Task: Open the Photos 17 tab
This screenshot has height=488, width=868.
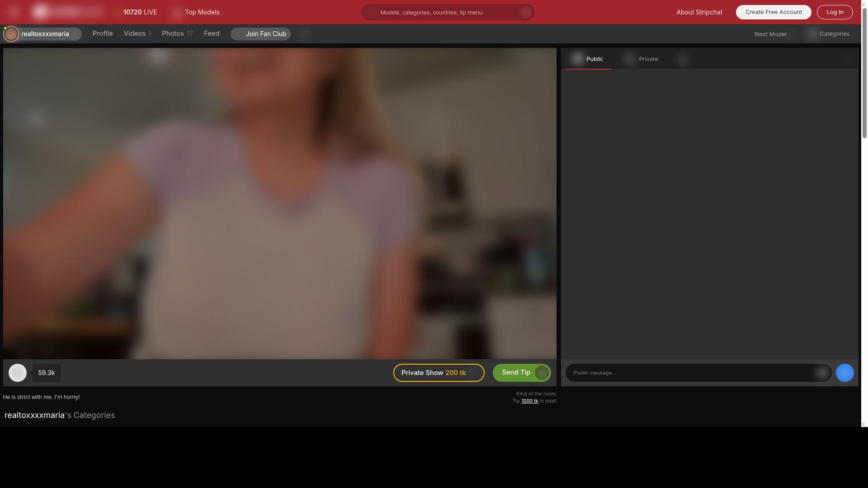Action: pos(177,33)
